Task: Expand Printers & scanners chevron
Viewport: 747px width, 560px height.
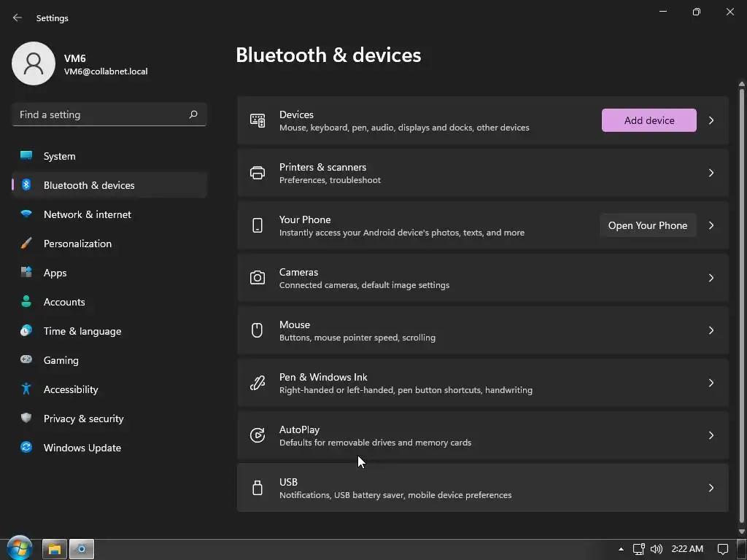Action: (711, 173)
